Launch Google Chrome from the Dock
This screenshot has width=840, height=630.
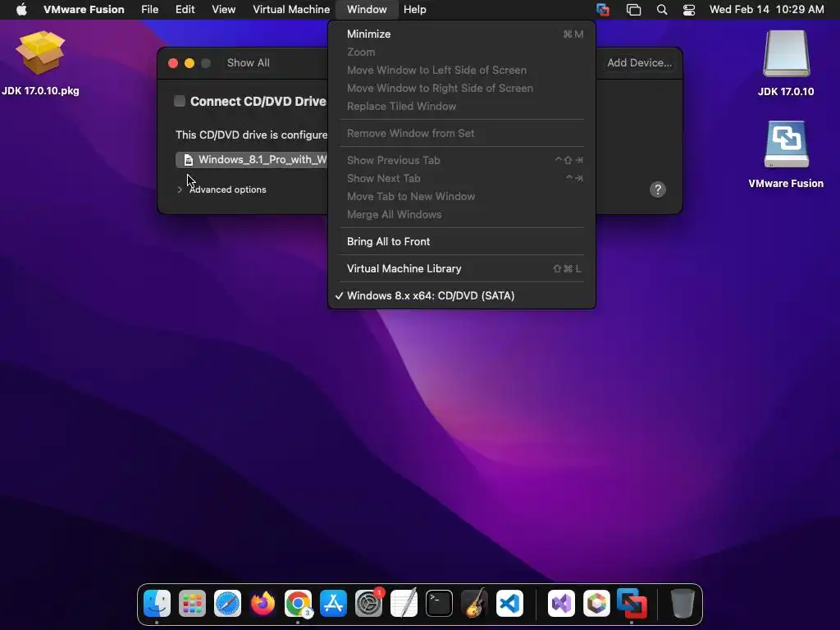coord(298,603)
